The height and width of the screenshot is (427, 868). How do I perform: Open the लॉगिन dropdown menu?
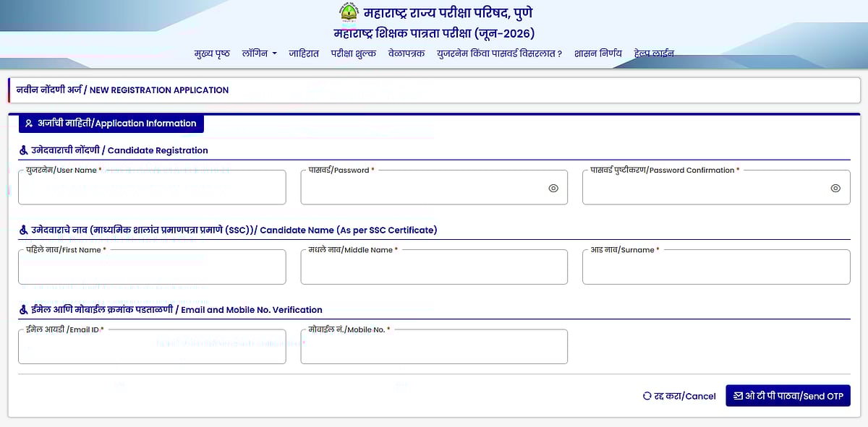point(260,53)
